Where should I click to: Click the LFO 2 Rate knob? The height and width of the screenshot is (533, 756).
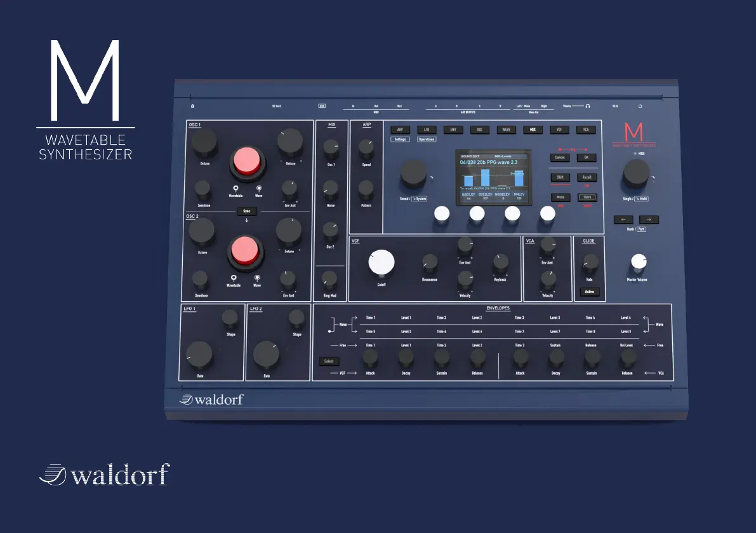point(266,355)
